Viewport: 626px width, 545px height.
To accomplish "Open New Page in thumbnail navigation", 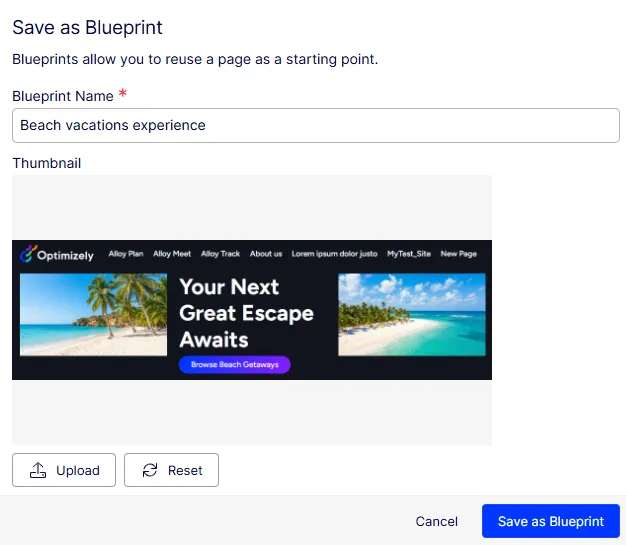I will (459, 254).
